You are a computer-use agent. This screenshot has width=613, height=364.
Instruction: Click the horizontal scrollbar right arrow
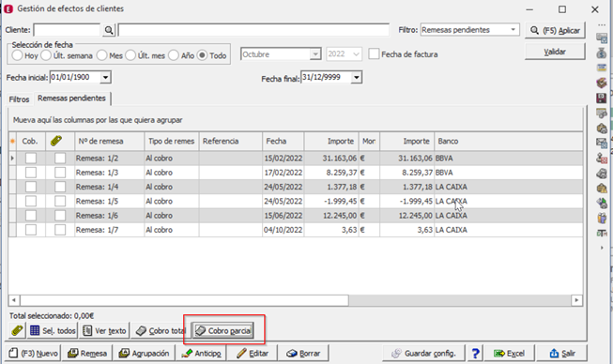576,300
